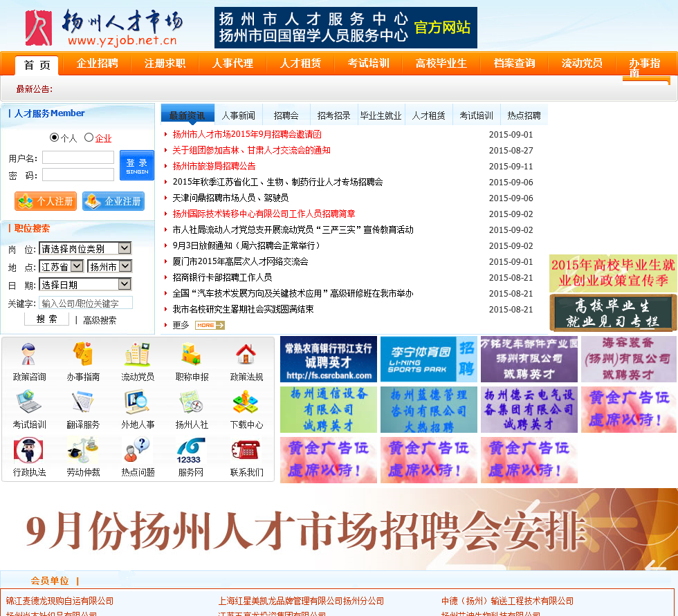Open the 高级搜索 link

pyautogui.click(x=100, y=320)
